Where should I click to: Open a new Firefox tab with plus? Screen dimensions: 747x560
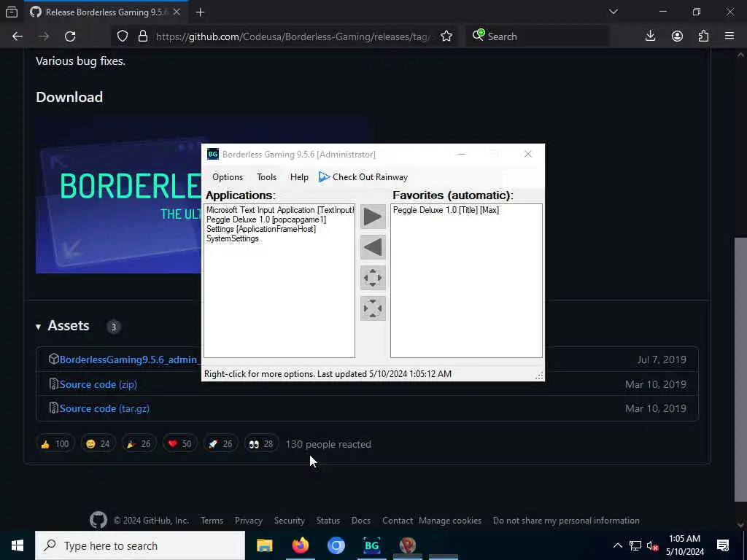pyautogui.click(x=200, y=12)
